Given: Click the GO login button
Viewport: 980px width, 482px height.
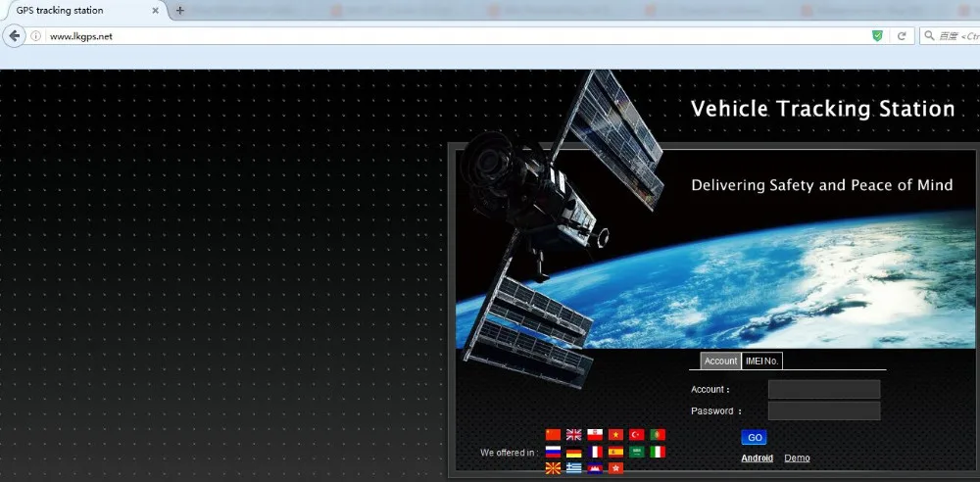Looking at the screenshot, I should [x=755, y=438].
